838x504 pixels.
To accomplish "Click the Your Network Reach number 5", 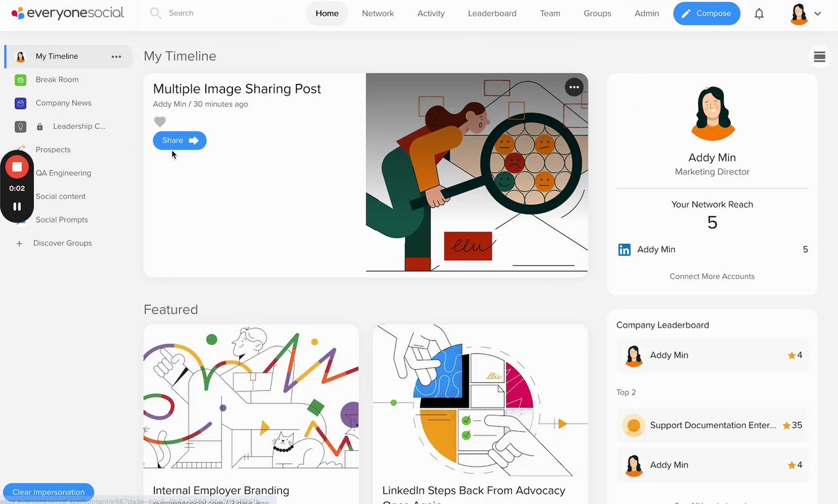I will 712,223.
